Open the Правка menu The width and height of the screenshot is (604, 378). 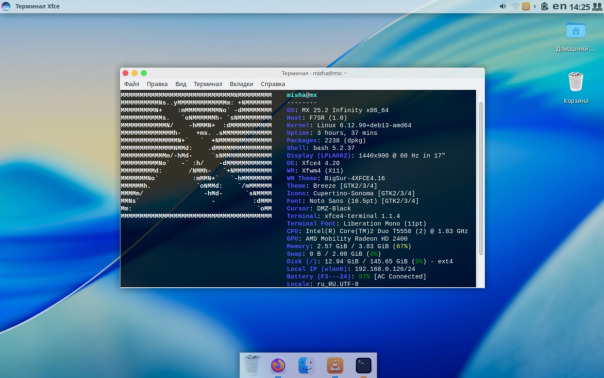(157, 84)
